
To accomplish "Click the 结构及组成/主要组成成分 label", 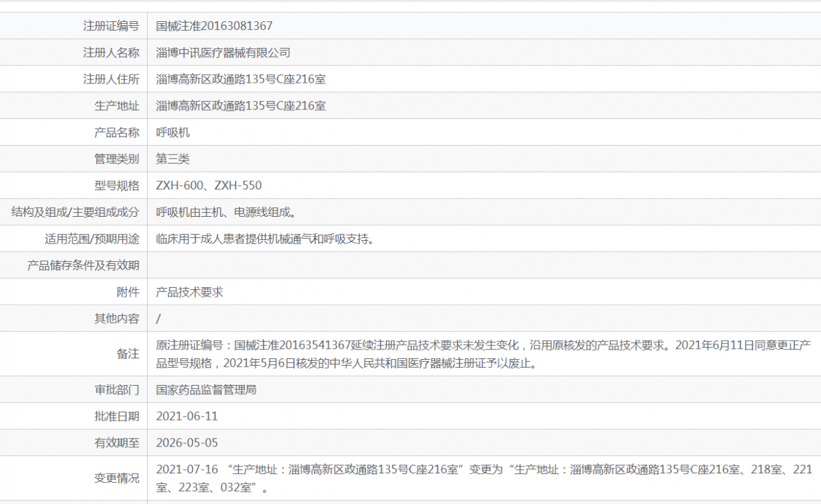I will [75, 213].
